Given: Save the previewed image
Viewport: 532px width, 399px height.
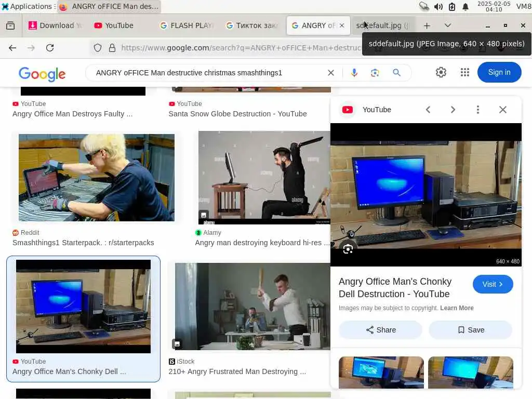Looking at the screenshot, I should [x=471, y=330].
